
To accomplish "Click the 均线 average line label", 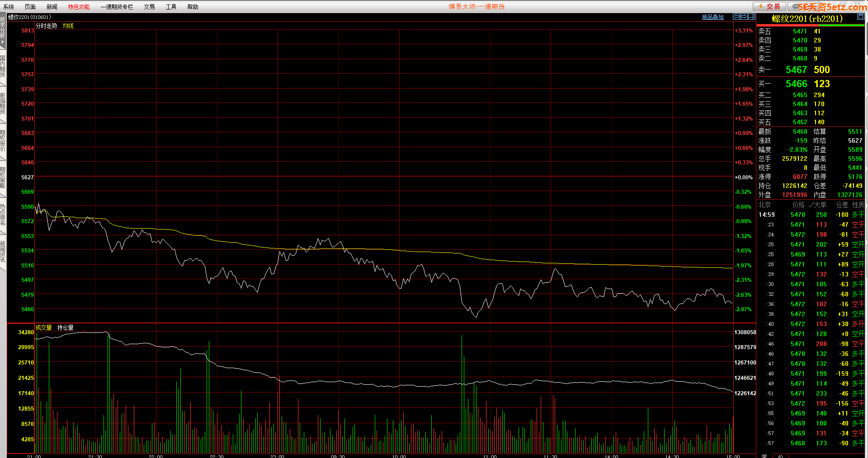I will point(68,26).
